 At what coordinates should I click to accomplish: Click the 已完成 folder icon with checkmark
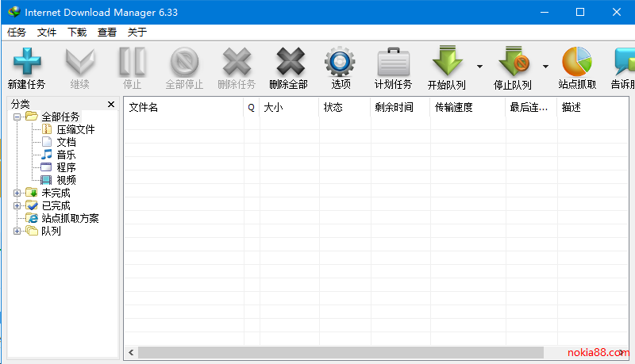coord(32,205)
